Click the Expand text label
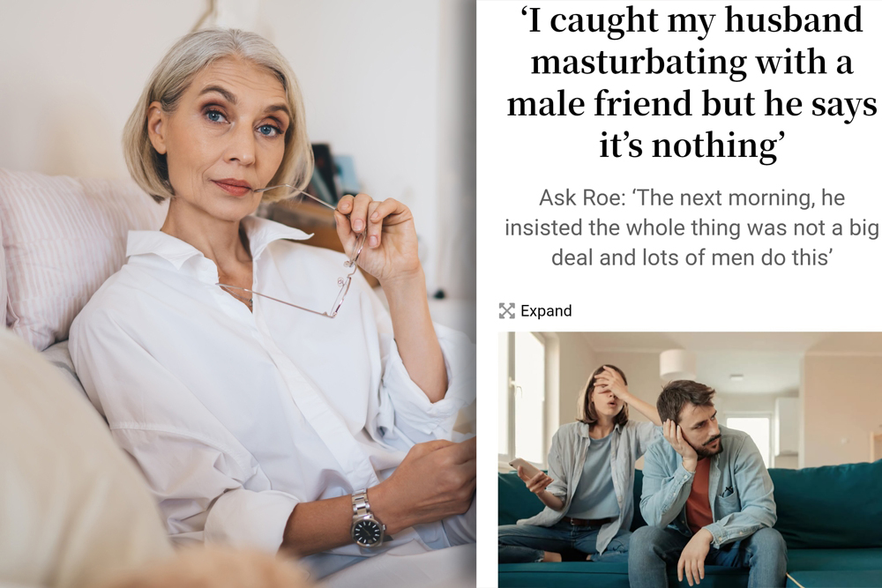Image resolution: width=882 pixels, height=588 pixels. (x=546, y=311)
